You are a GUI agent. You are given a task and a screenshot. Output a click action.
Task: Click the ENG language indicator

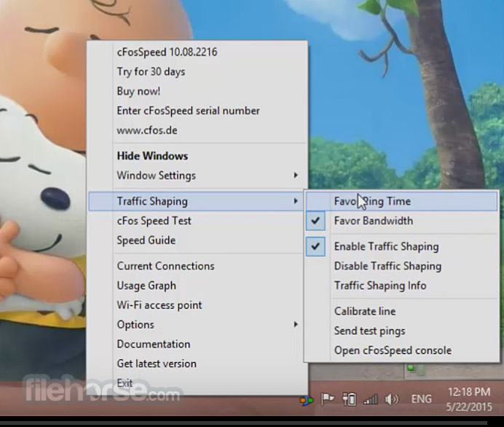[x=422, y=399]
